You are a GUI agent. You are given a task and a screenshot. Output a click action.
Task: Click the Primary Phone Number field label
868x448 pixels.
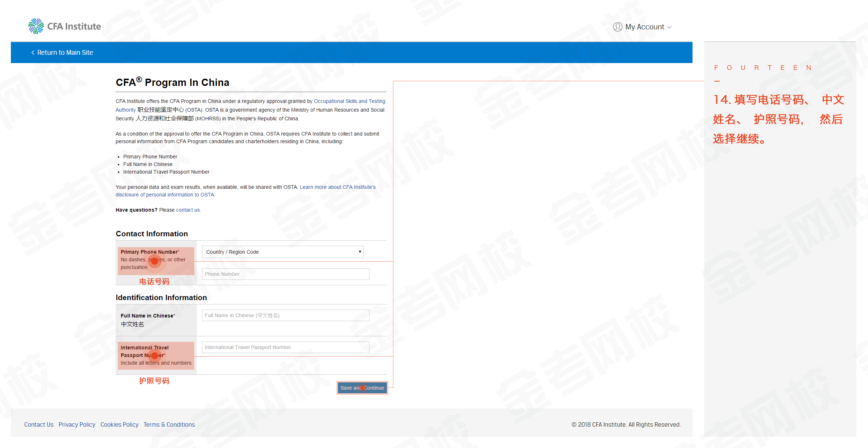pyautogui.click(x=150, y=252)
